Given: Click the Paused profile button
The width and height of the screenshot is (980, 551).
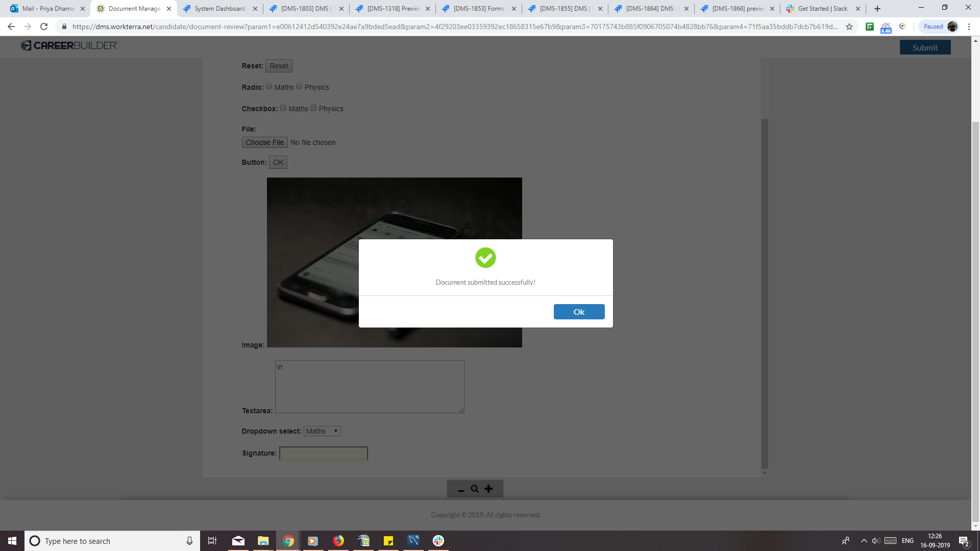Looking at the screenshot, I should [x=939, y=27].
